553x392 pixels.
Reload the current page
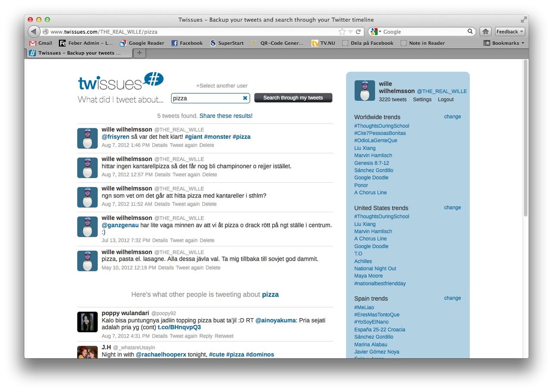(358, 32)
